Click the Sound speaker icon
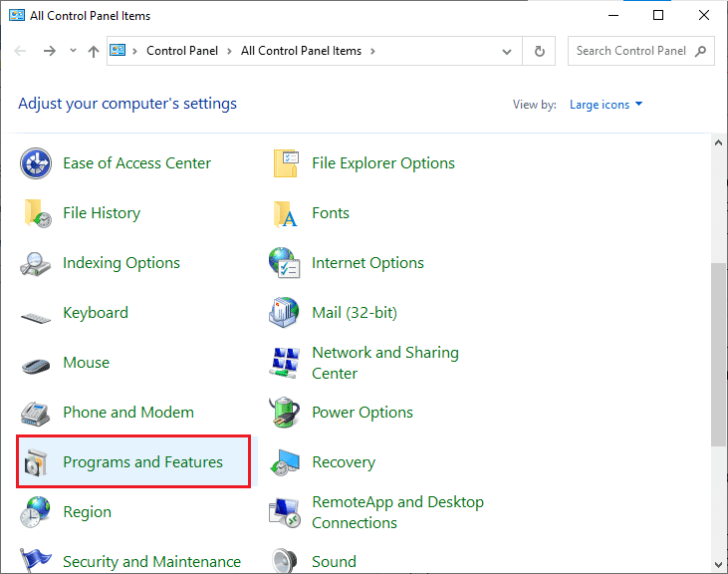This screenshot has width=728, height=574. tap(285, 562)
